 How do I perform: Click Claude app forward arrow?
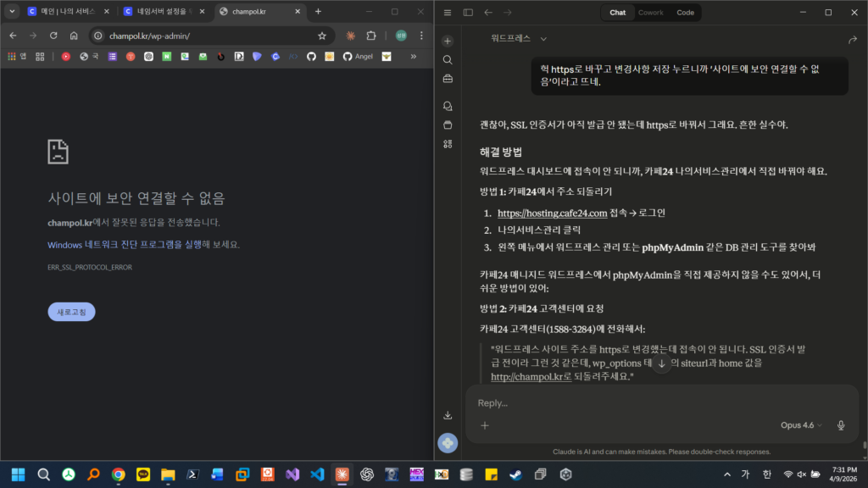(508, 12)
